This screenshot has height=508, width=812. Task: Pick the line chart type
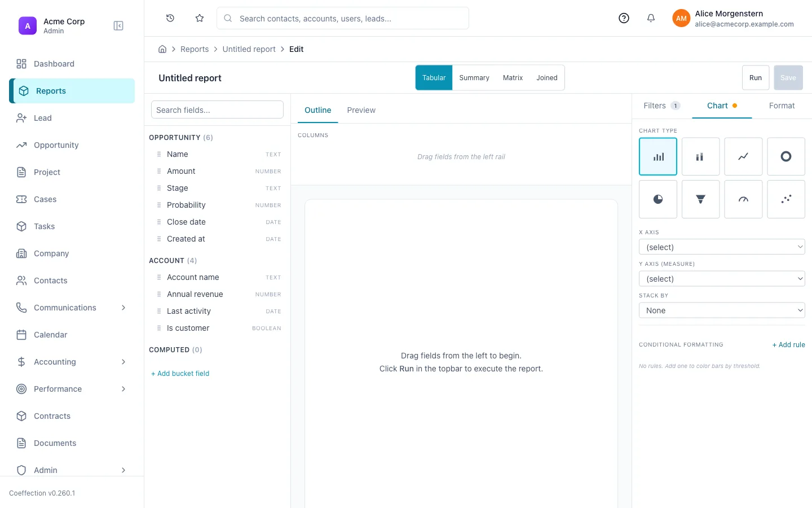(743, 156)
